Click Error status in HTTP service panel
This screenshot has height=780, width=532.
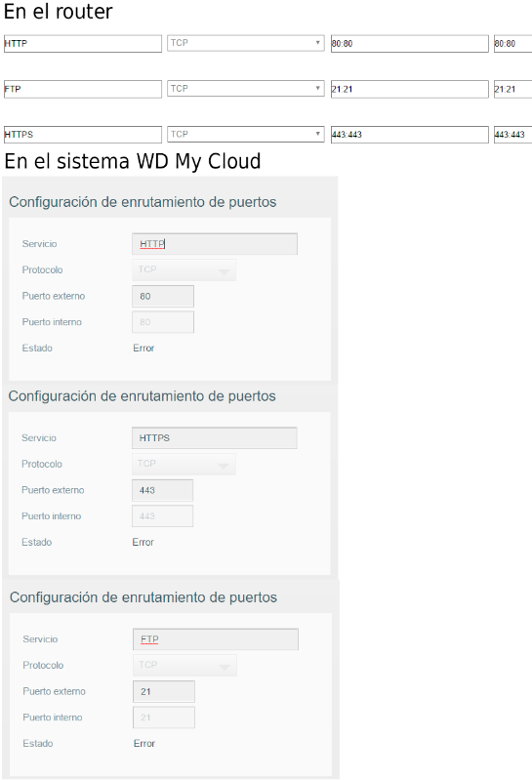143,349
